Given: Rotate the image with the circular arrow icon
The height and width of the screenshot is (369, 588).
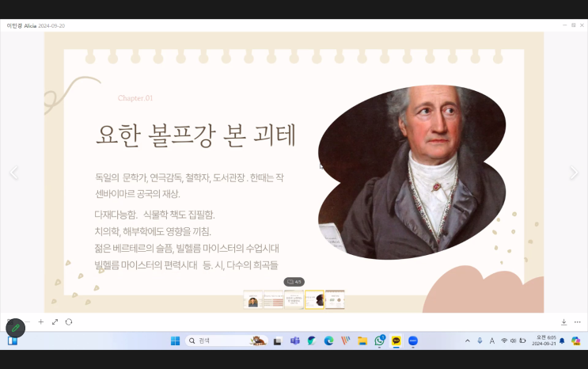Looking at the screenshot, I should pos(69,321).
